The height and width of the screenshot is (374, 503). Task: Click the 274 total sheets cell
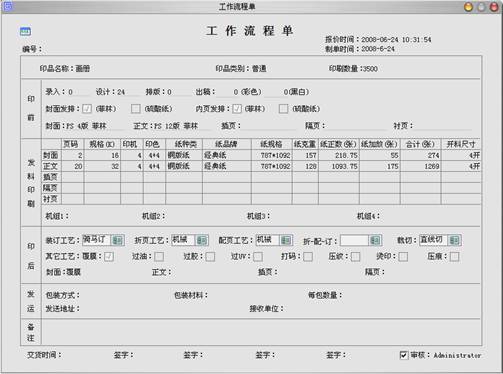point(420,155)
